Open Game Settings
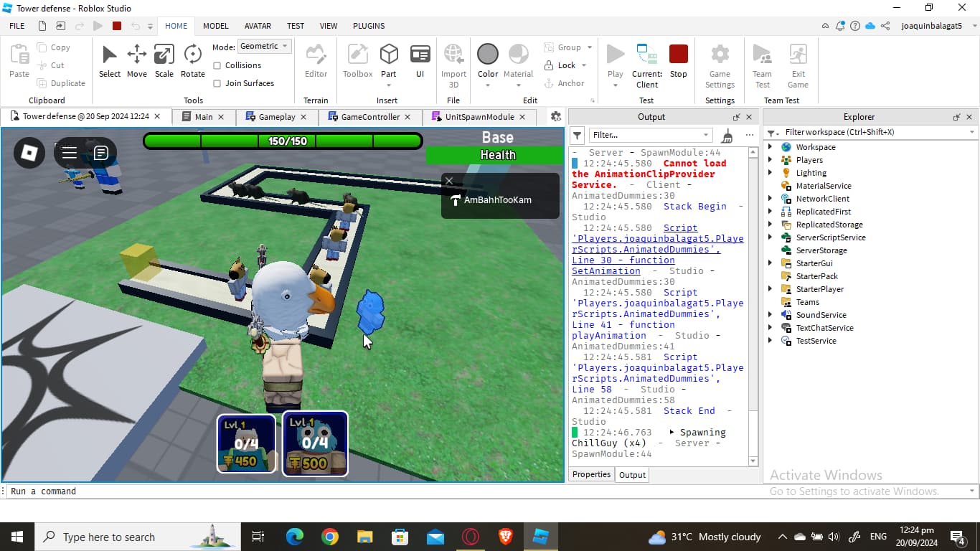This screenshot has height=551, width=980. [720, 65]
